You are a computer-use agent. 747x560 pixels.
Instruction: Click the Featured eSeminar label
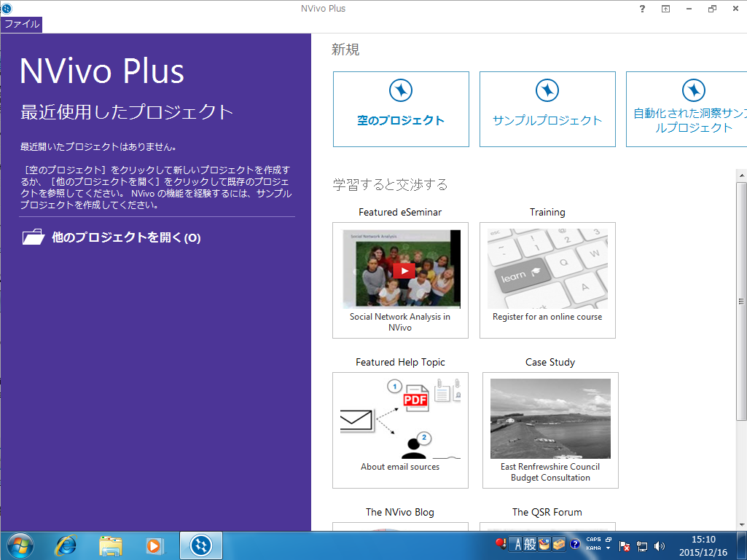click(400, 213)
